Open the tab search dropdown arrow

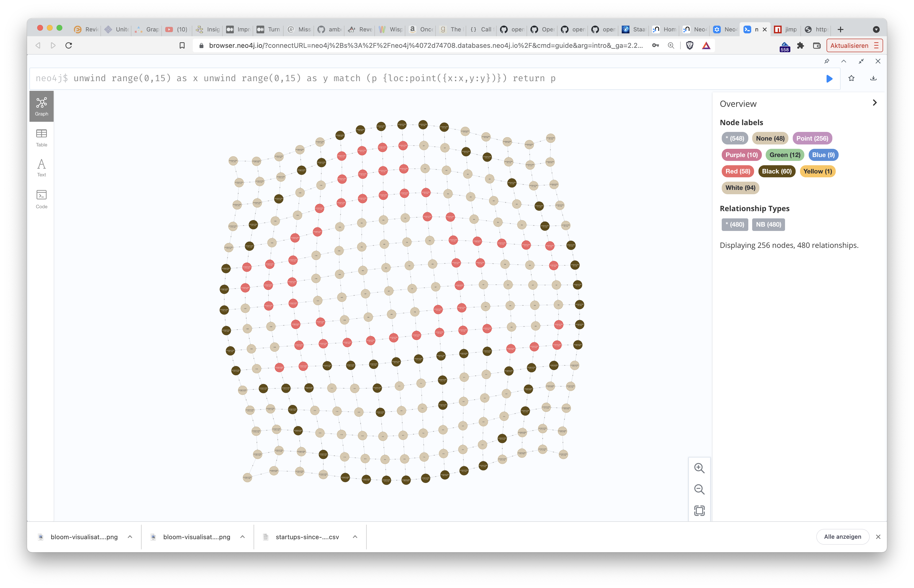tap(876, 29)
